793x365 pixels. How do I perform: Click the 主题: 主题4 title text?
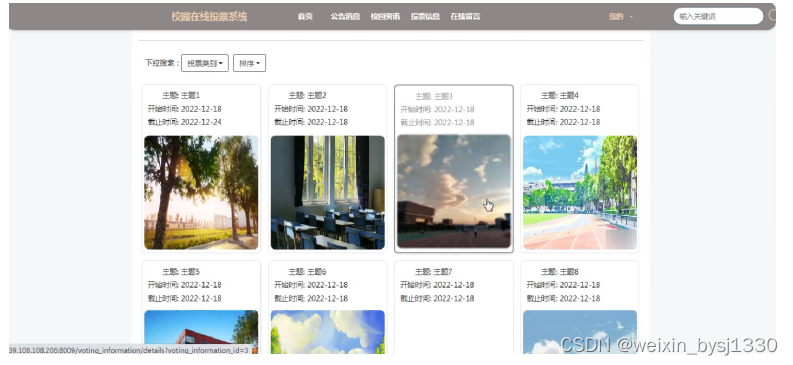click(x=560, y=96)
